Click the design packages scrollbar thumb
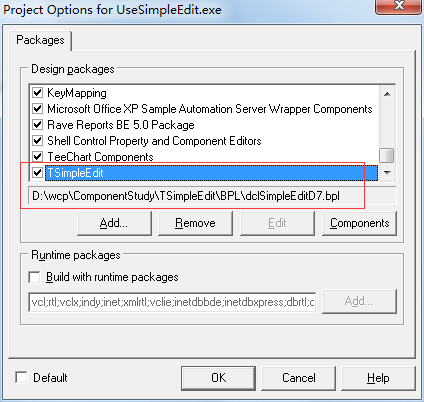 387,155
